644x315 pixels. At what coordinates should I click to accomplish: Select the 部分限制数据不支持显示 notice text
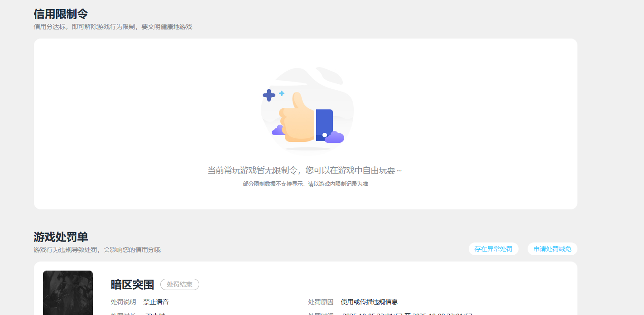tap(305, 184)
